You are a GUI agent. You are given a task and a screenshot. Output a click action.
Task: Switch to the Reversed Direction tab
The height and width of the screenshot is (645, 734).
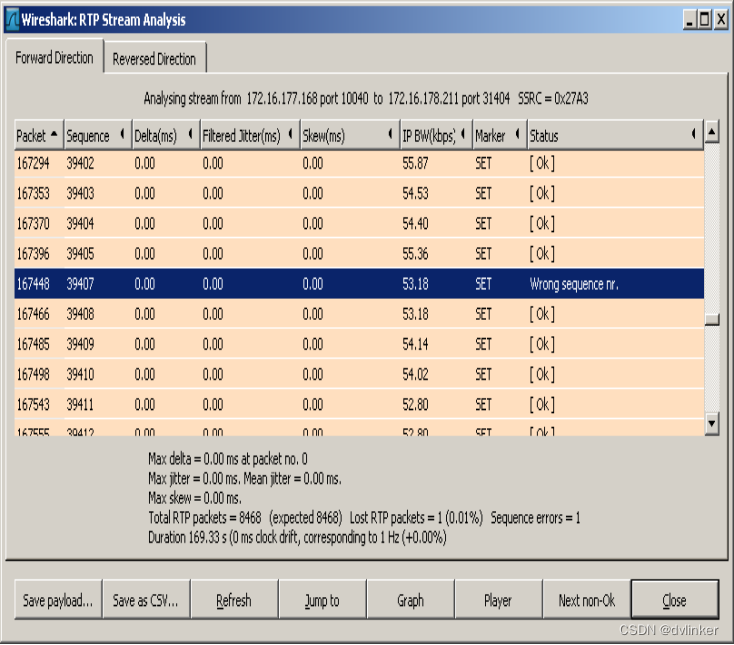154,58
